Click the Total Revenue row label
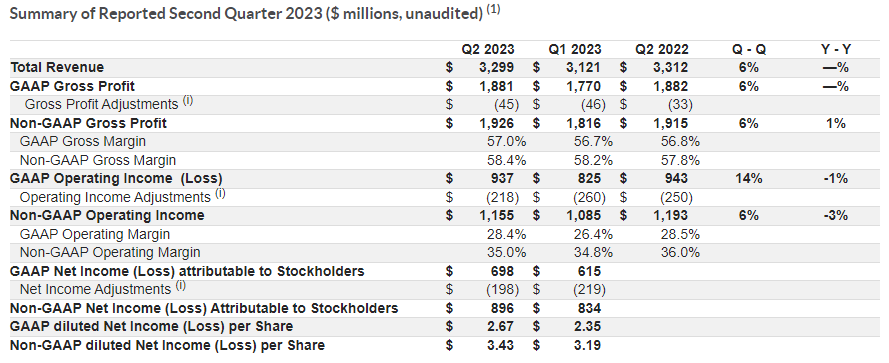889x363 pixels. pyautogui.click(x=57, y=67)
